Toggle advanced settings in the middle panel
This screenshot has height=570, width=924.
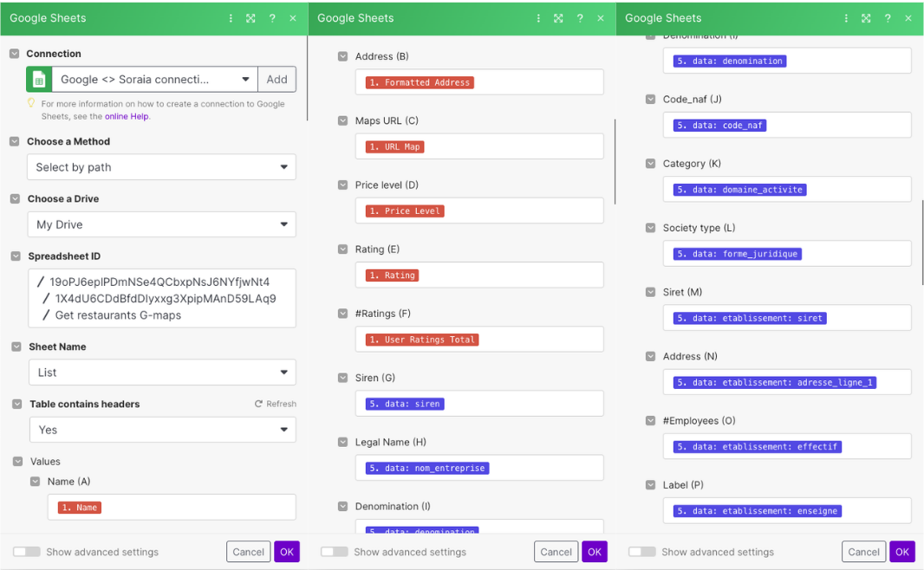[334, 552]
